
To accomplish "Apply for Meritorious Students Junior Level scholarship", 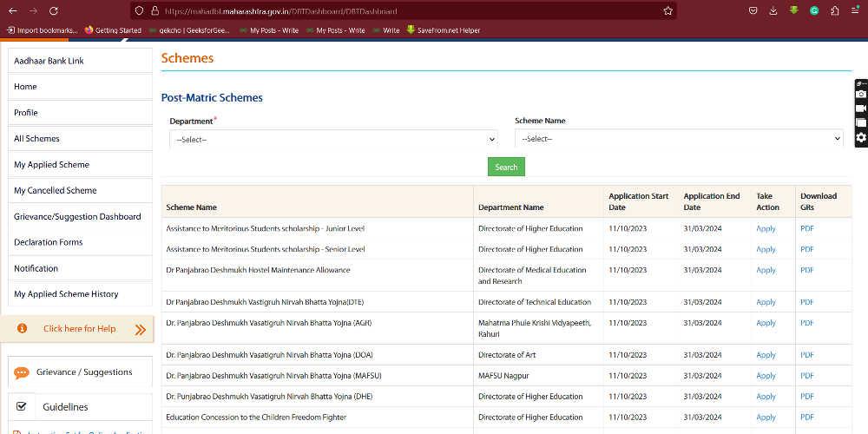I will click(766, 228).
